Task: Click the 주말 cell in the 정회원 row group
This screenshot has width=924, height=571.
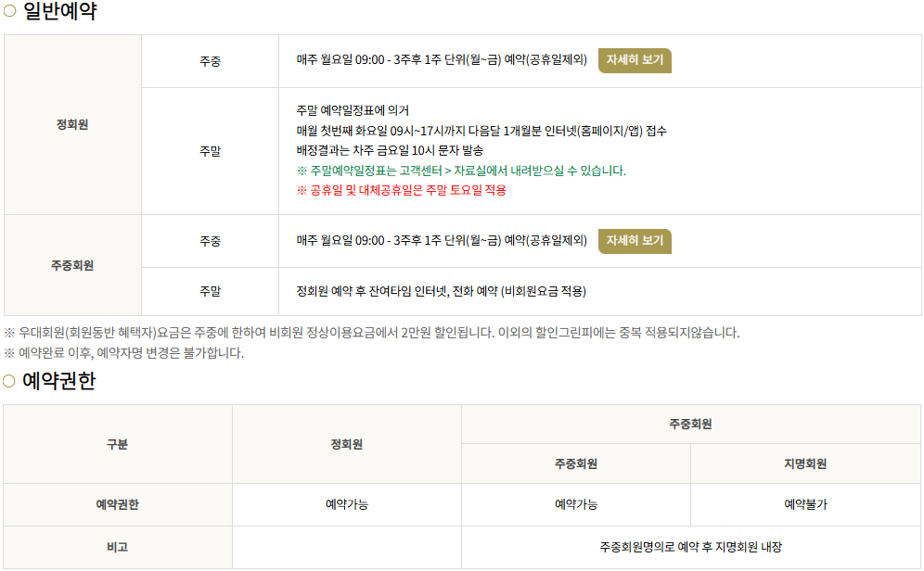Action: pos(210,150)
